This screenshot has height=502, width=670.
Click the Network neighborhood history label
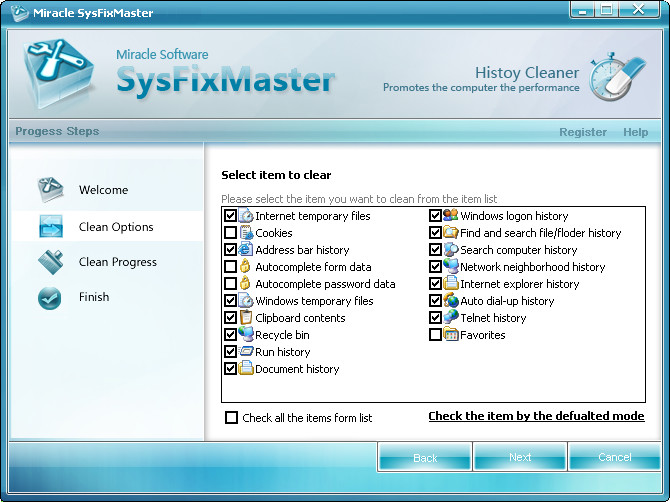(x=532, y=267)
